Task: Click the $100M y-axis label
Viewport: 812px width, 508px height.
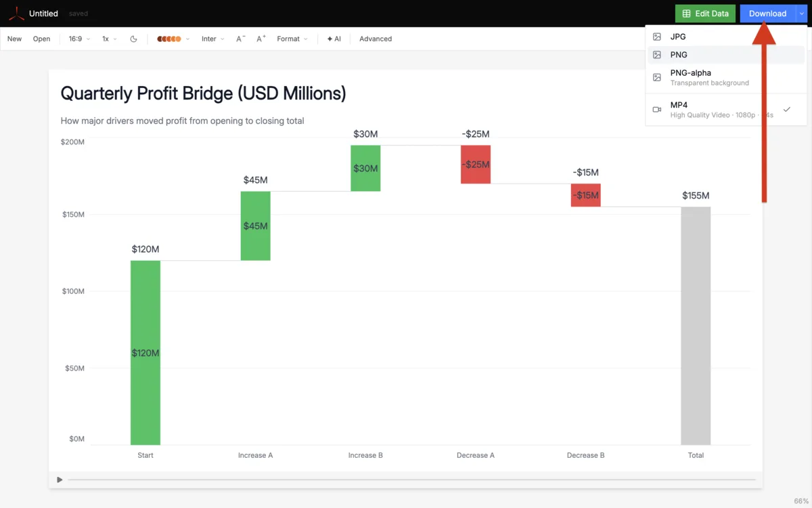Action: pyautogui.click(x=72, y=291)
